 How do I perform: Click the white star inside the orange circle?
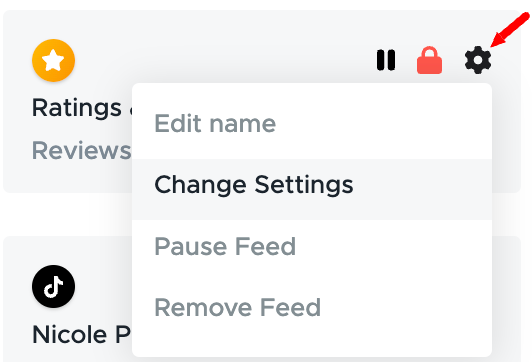coord(53,60)
